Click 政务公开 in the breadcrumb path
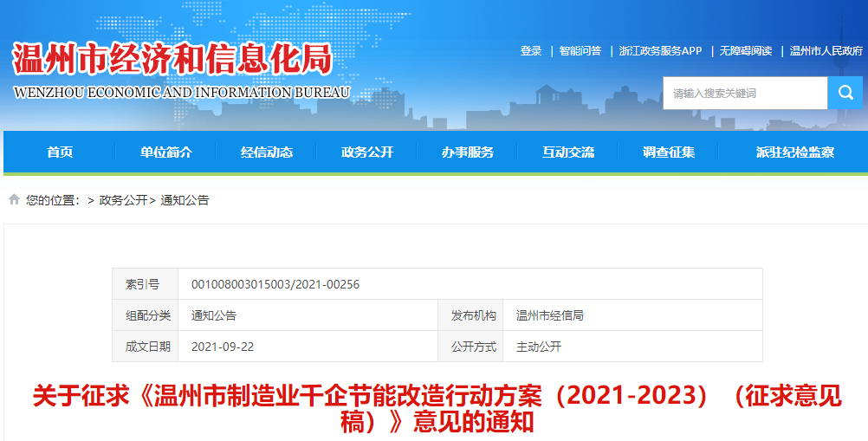Screen dimensions: 868x441 point(123,200)
